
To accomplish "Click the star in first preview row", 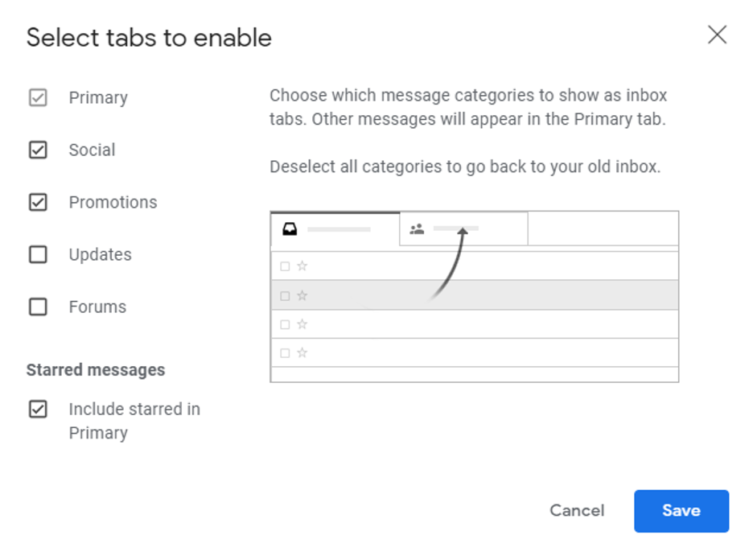I will [302, 266].
